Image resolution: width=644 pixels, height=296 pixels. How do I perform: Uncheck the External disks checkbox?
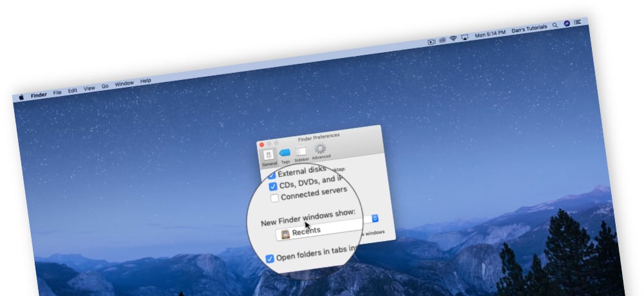[x=272, y=175]
